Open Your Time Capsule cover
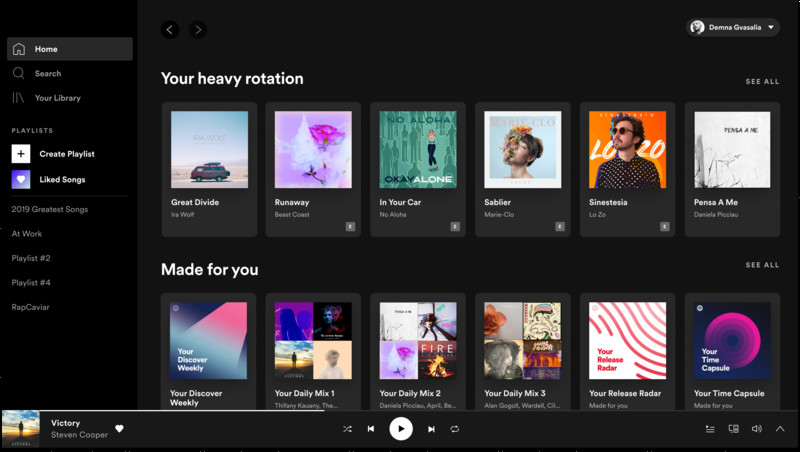The height and width of the screenshot is (452, 800). point(732,341)
